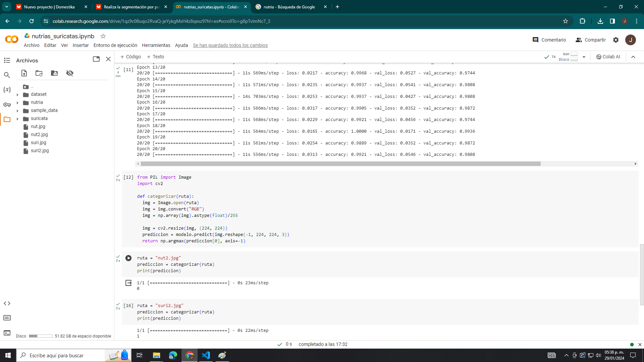Open the variables inspector icon
644x362 pixels.
[x=7, y=90]
